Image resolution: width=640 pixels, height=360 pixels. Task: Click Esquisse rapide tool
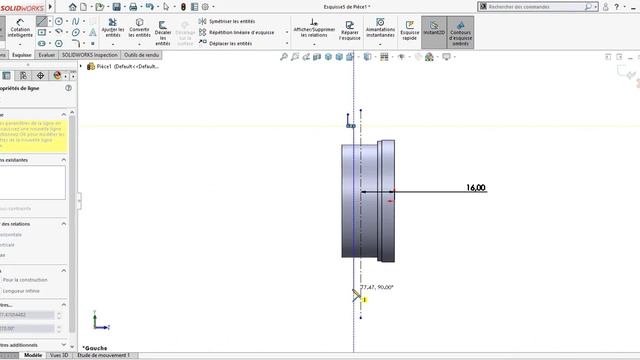(409, 31)
